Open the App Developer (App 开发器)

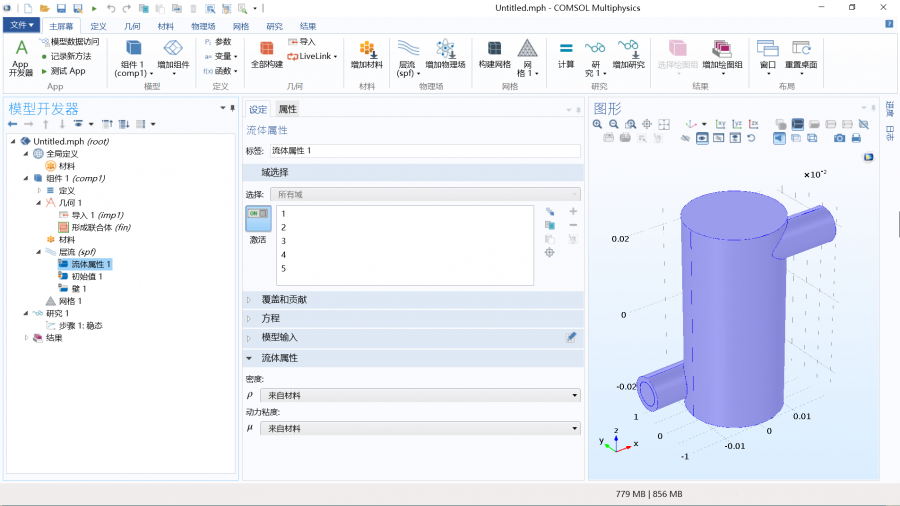[x=21, y=58]
